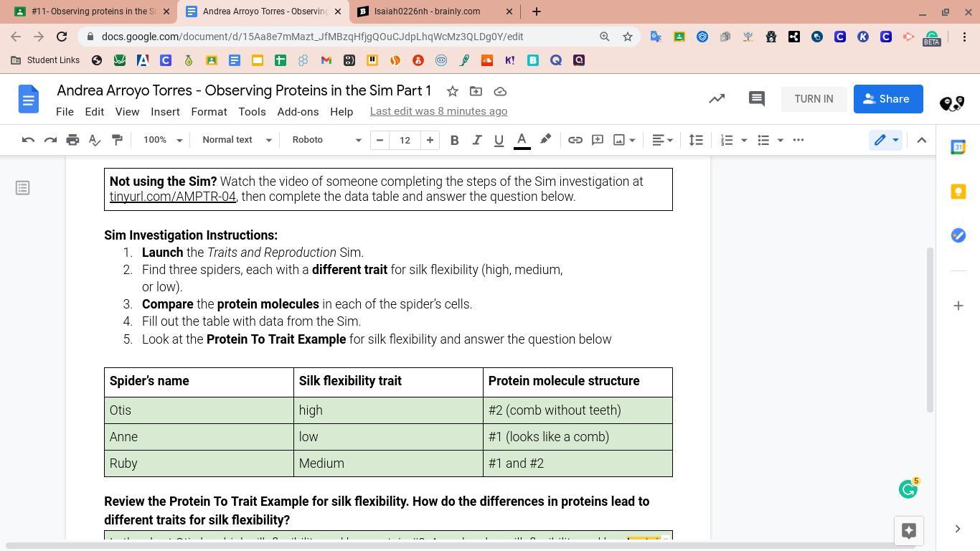The width and height of the screenshot is (980, 551).
Task: Select the Paint format tool
Action: click(x=117, y=140)
